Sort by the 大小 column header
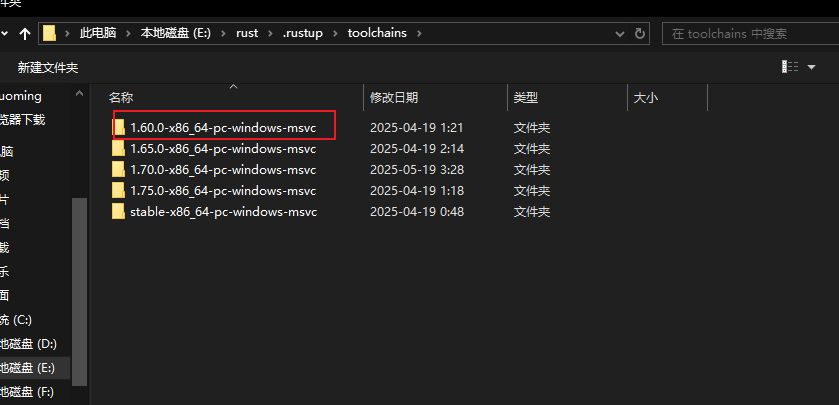This screenshot has height=405, width=839. (646, 97)
